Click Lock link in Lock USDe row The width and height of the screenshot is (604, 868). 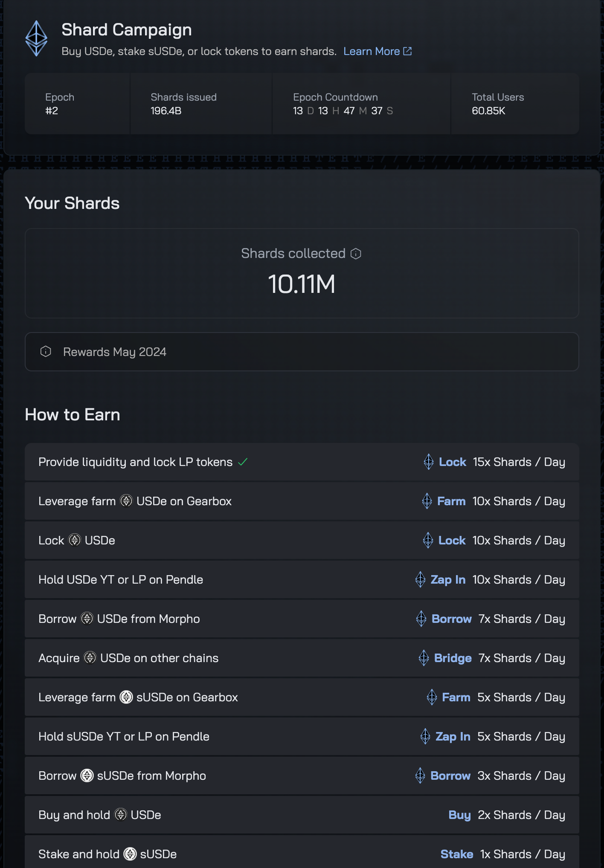(452, 540)
